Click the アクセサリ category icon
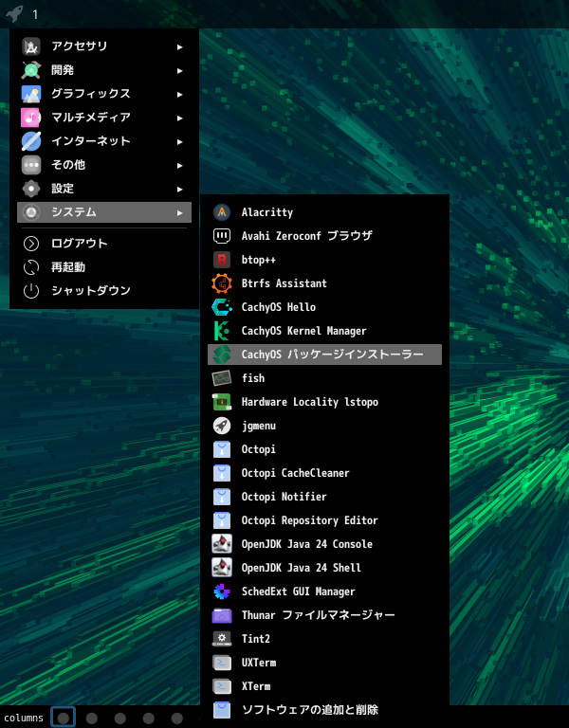The height and width of the screenshot is (728, 569). pos(31,46)
